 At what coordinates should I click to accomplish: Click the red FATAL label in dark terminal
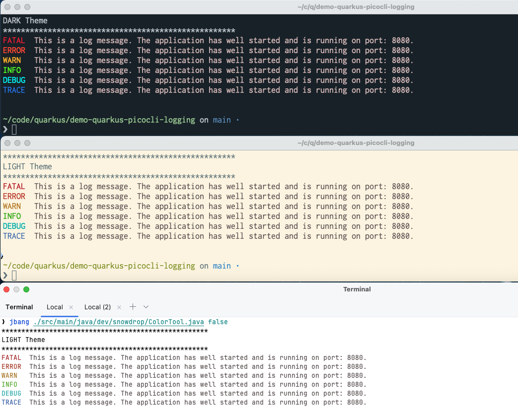tap(13, 40)
